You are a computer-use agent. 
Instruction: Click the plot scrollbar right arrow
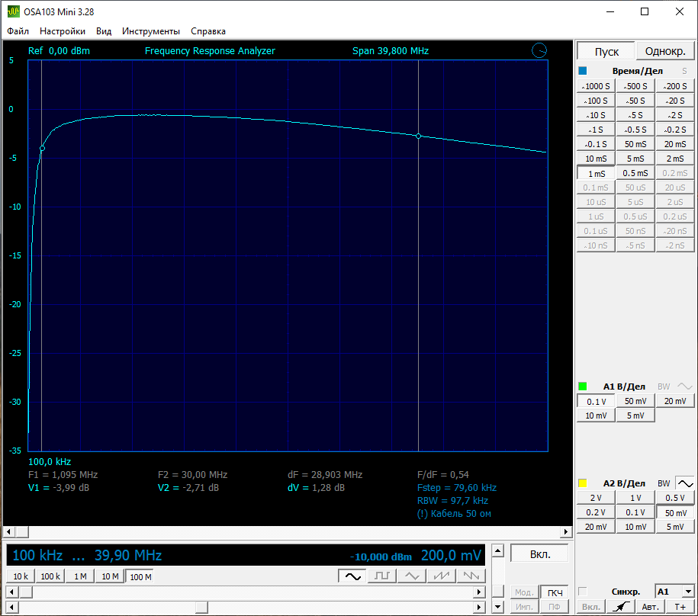(565, 531)
